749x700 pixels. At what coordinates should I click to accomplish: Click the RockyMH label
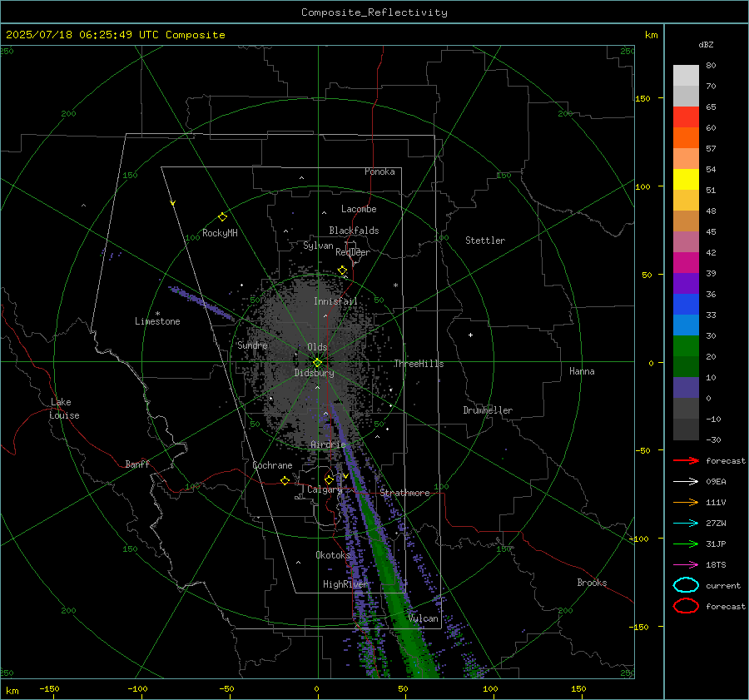(x=220, y=233)
